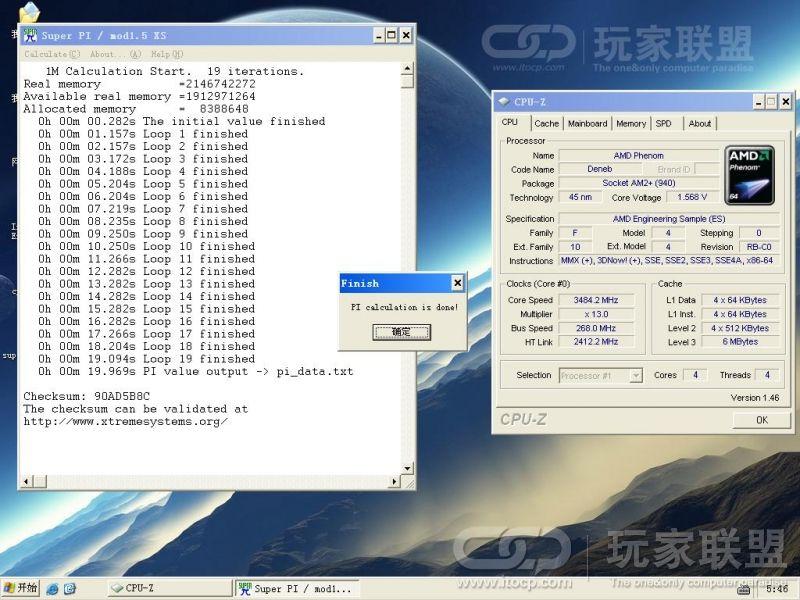
Task: Expand the Processor #1 selection dropdown
Action: [x=636, y=376]
